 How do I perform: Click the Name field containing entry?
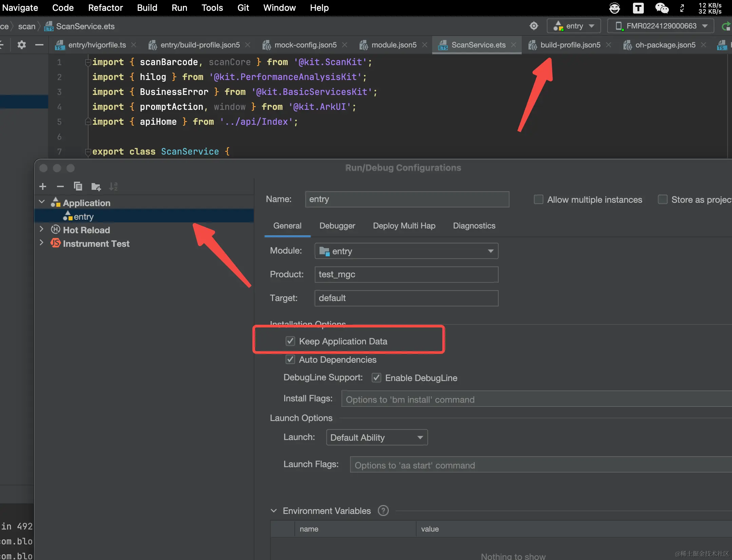[407, 199]
